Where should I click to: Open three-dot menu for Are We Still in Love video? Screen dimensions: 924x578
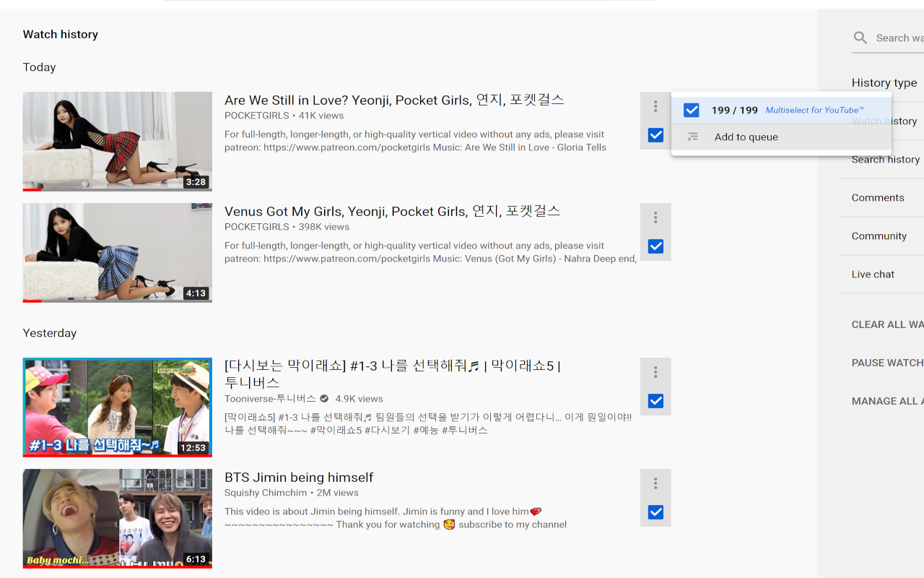[x=655, y=106]
